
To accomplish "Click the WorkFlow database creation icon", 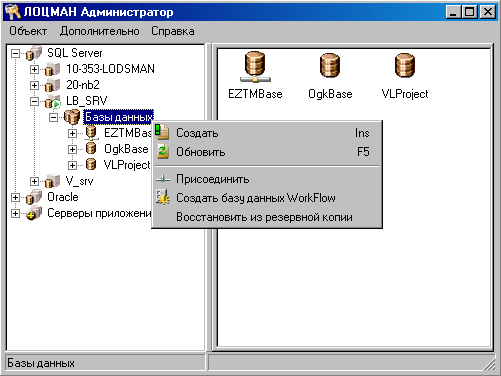I will point(163,197).
